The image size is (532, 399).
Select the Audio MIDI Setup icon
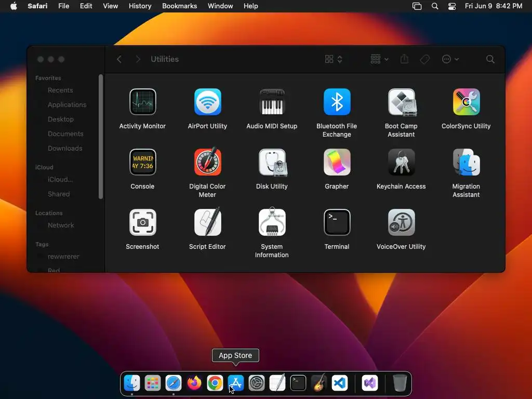point(272,102)
